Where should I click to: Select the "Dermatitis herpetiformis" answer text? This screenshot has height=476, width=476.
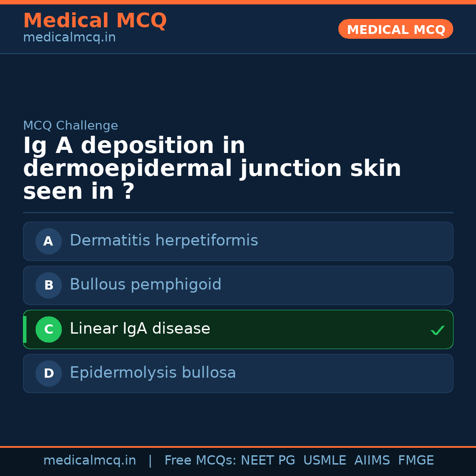click(164, 241)
